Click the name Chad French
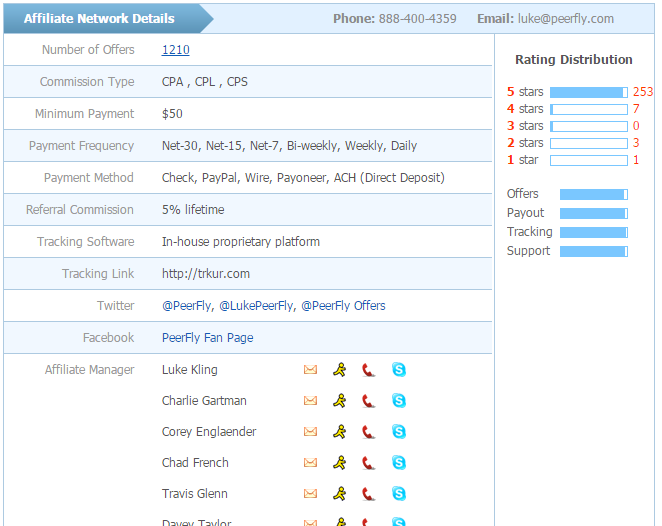The height and width of the screenshot is (526, 662). click(x=195, y=463)
